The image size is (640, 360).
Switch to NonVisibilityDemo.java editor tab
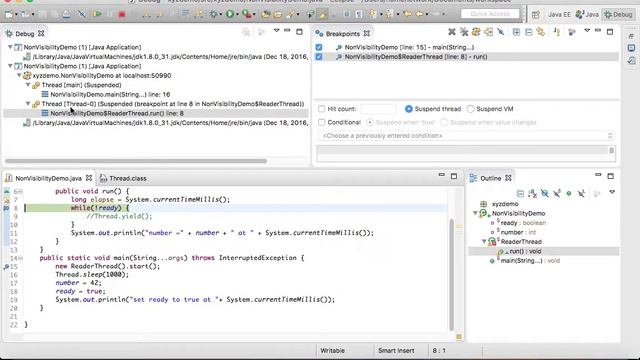point(48,178)
